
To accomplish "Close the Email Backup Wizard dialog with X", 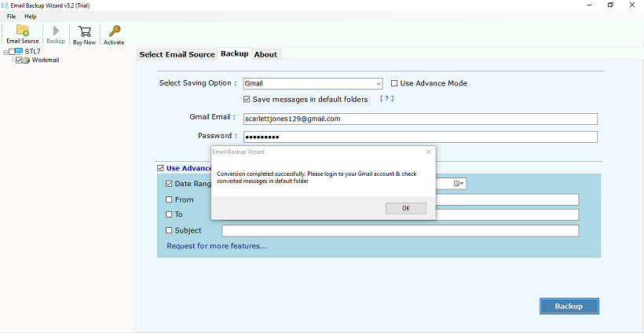I will point(428,152).
